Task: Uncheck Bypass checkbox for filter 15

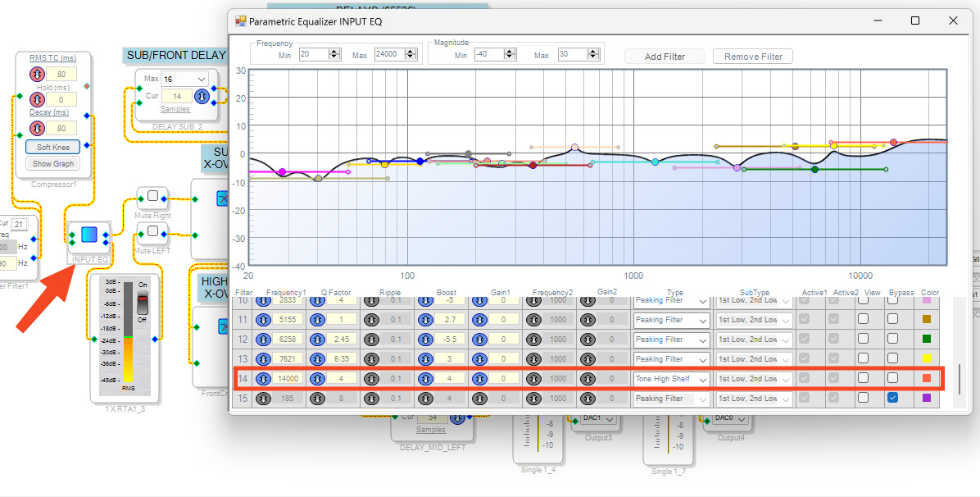Action: pos(893,398)
